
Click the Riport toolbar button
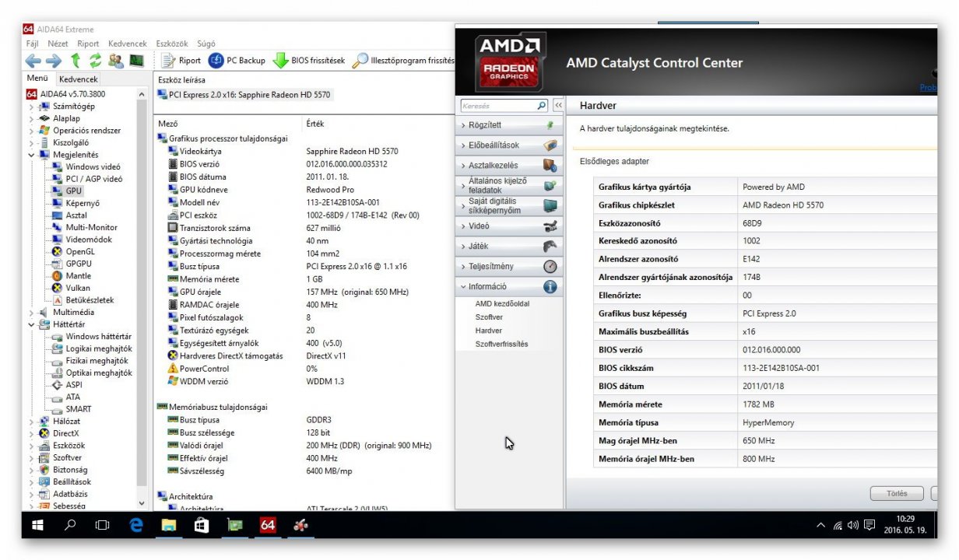(181, 61)
